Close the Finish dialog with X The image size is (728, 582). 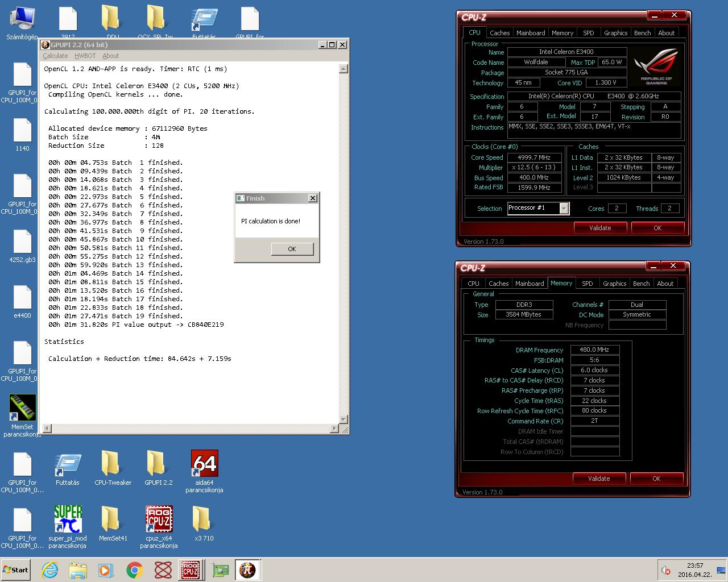(312, 198)
